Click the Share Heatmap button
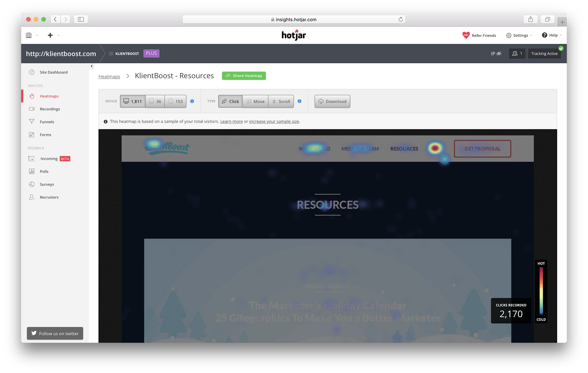The width and height of the screenshot is (588, 373). point(244,76)
